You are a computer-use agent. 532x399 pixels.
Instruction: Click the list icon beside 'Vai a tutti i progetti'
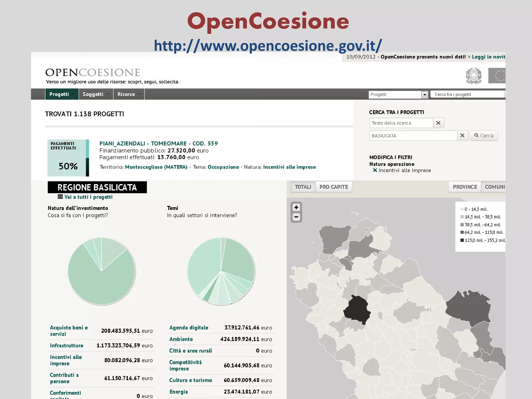[x=60, y=197]
